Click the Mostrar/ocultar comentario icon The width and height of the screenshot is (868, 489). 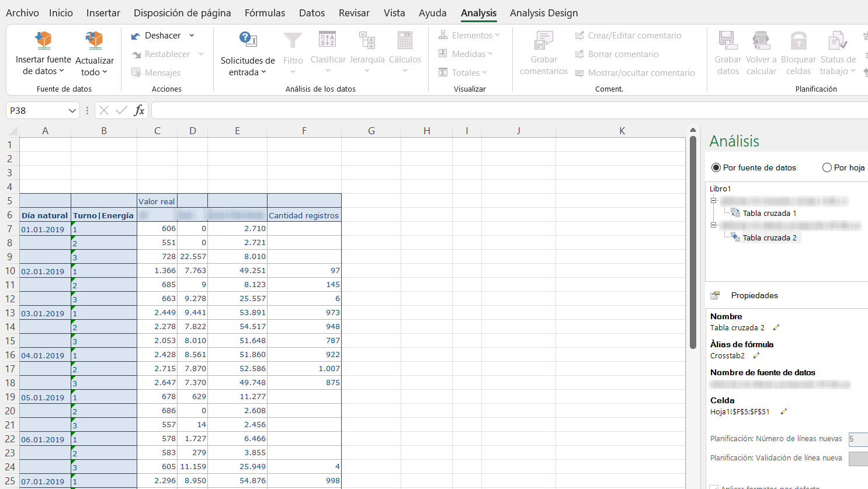tap(579, 73)
